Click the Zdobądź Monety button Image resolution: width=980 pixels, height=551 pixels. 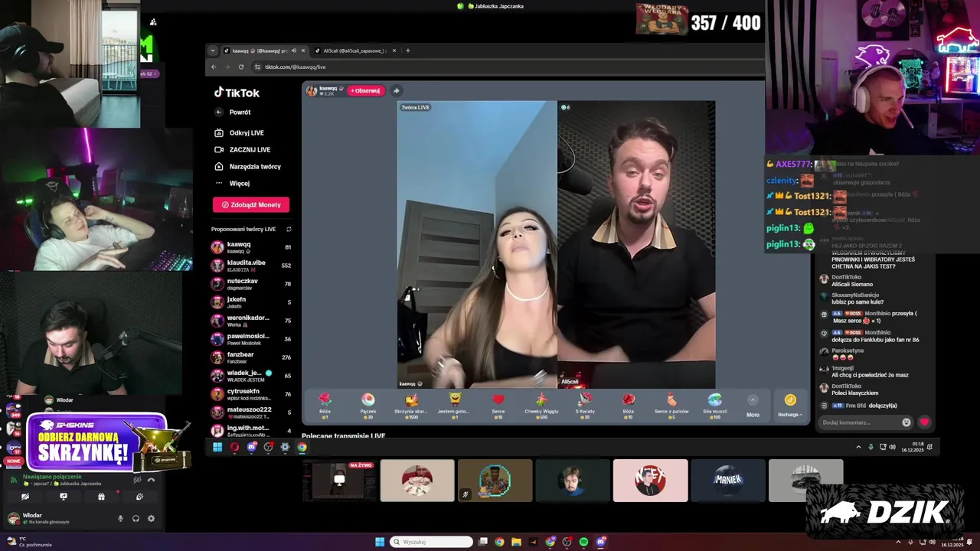pyautogui.click(x=251, y=204)
